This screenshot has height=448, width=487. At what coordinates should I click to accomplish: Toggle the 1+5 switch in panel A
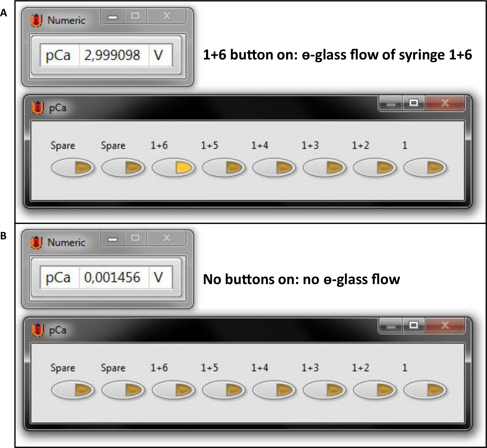224,168
